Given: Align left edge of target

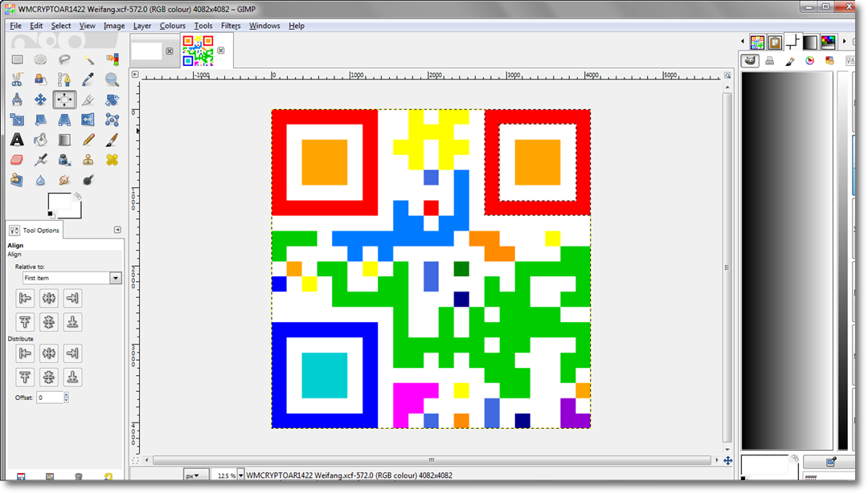Looking at the screenshot, I should pos(25,298).
